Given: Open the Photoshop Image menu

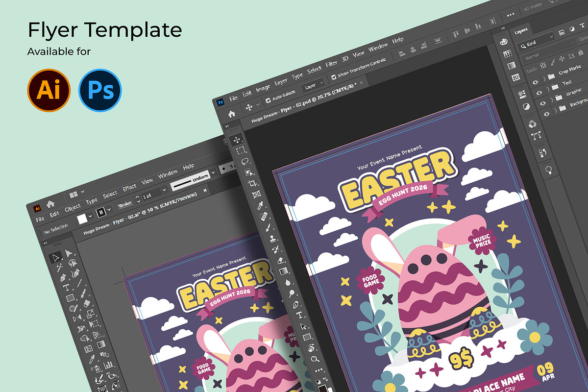Looking at the screenshot, I should point(263,88).
